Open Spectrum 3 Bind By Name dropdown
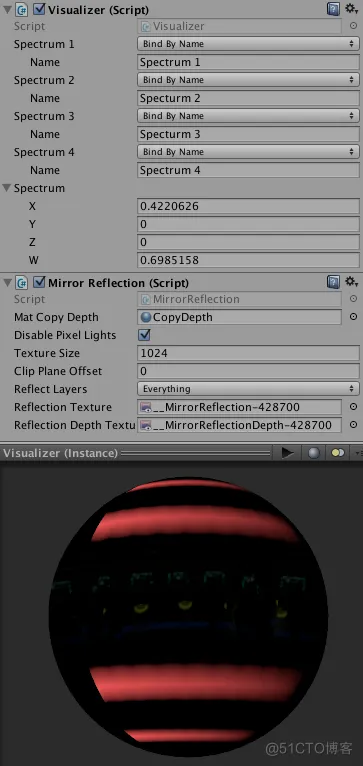This screenshot has width=363, height=766. [248, 116]
